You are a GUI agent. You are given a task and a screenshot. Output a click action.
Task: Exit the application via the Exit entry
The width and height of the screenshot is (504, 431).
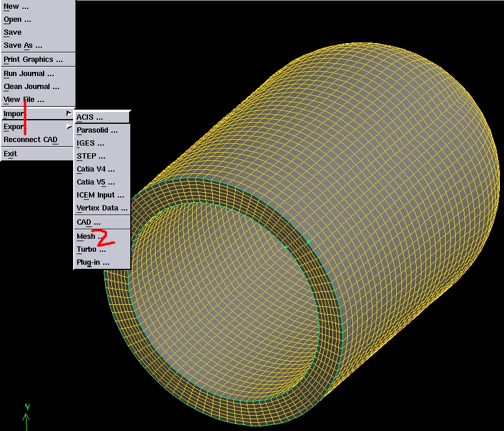point(11,154)
